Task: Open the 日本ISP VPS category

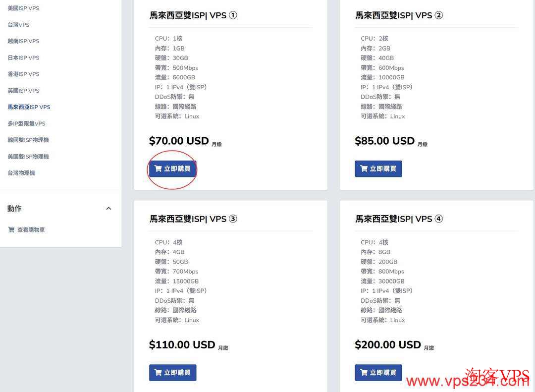Action: [23, 57]
